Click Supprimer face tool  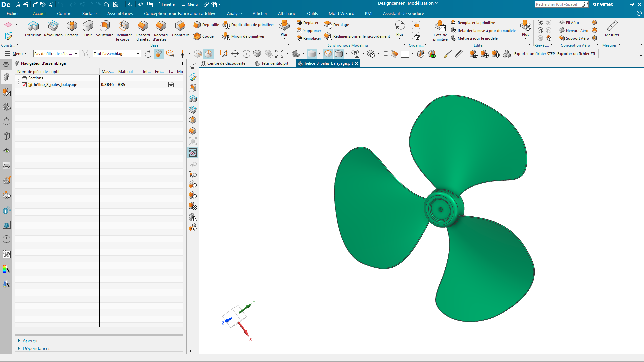309,31
